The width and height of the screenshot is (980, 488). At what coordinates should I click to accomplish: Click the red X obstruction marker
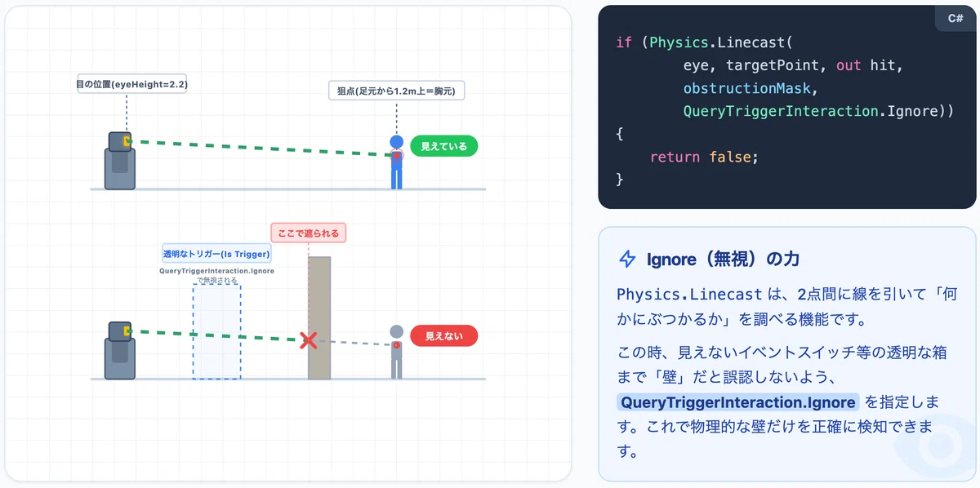(x=308, y=340)
